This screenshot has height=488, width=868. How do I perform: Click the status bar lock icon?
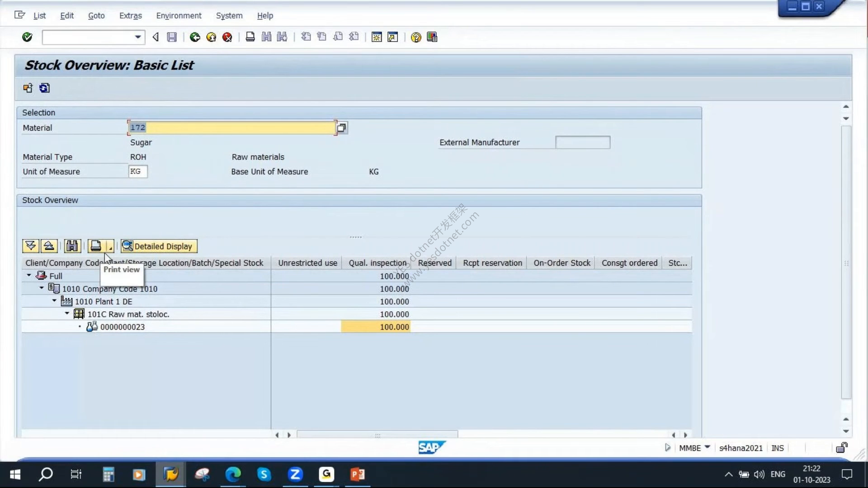(842, 447)
